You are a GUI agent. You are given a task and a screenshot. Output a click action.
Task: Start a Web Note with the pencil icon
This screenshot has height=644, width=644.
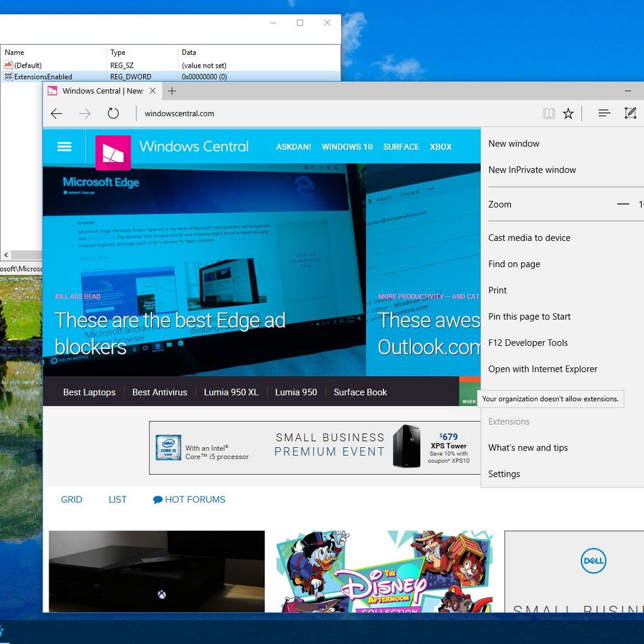pos(630,113)
